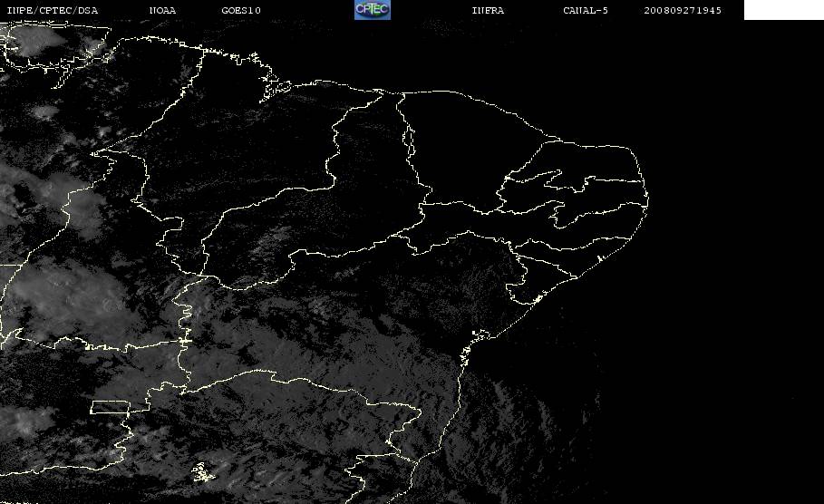Click the INFRA label in header

[488, 10]
